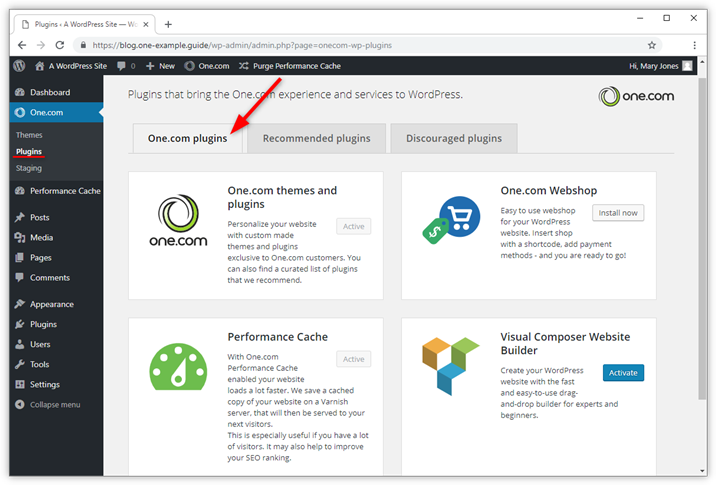The image size is (716, 485).
Task: Switch to One.com plugins tab
Action: (x=187, y=138)
